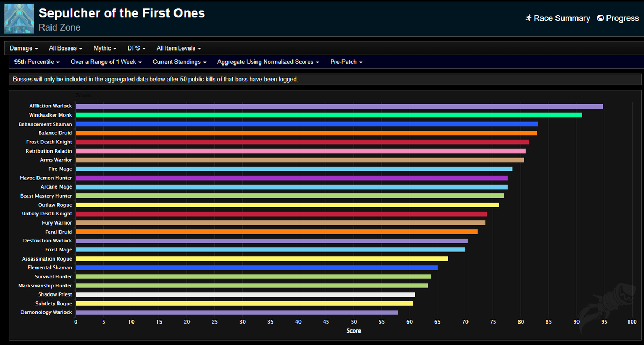Image resolution: width=644 pixels, height=345 pixels.
Task: Click the Survival Hunter score bar
Action: pos(253,276)
